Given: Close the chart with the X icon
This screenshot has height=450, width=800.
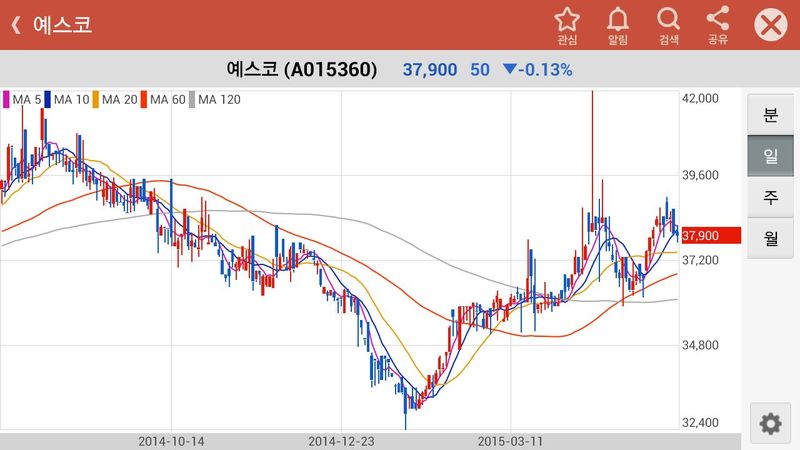Looking at the screenshot, I should [x=770, y=25].
